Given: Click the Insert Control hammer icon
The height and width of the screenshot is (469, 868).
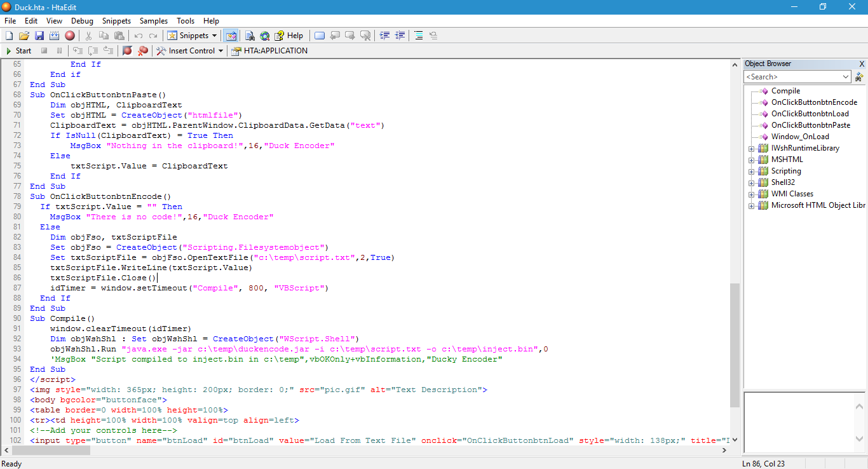Looking at the screenshot, I should (161, 51).
